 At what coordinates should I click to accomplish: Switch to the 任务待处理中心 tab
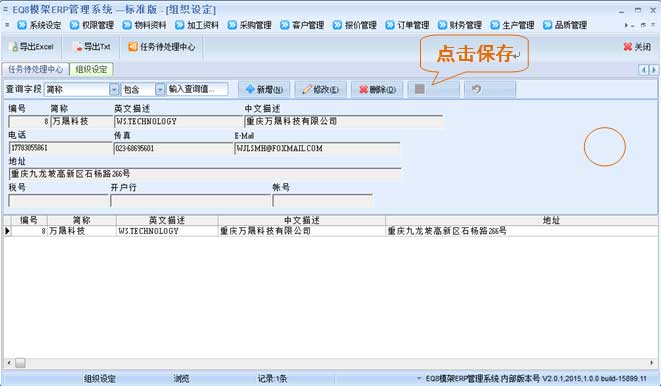35,69
